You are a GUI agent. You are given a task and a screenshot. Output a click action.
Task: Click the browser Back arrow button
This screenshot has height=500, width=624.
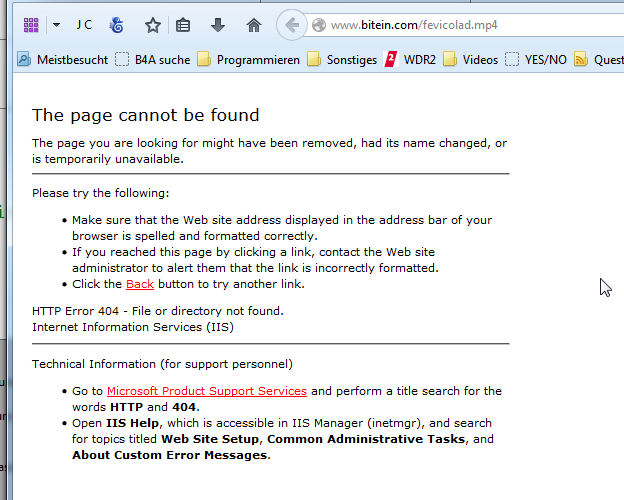tap(290, 25)
